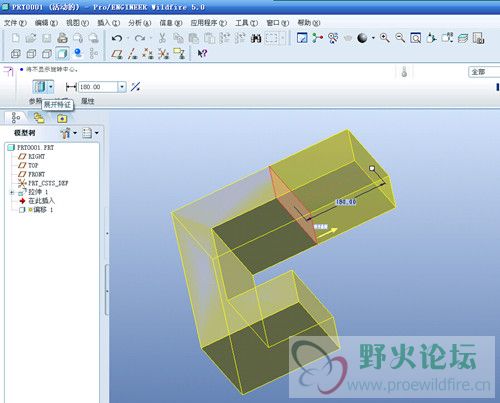Open the model tree Show dropdown

point(69,133)
